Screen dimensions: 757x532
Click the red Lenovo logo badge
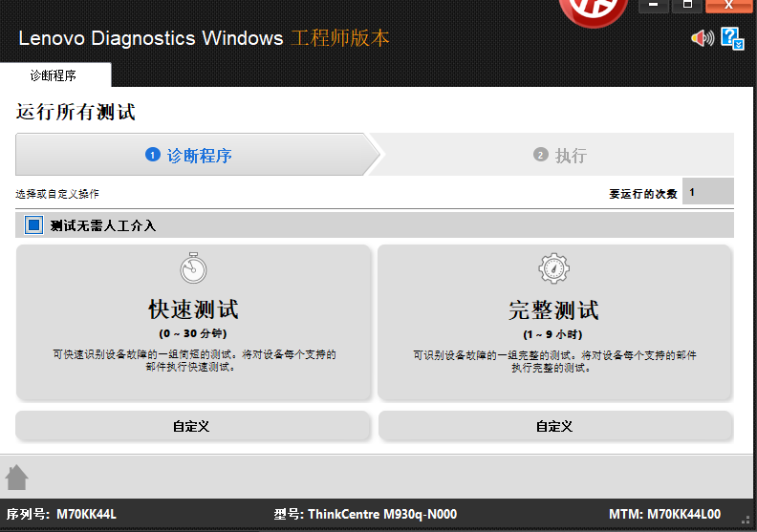click(x=594, y=12)
